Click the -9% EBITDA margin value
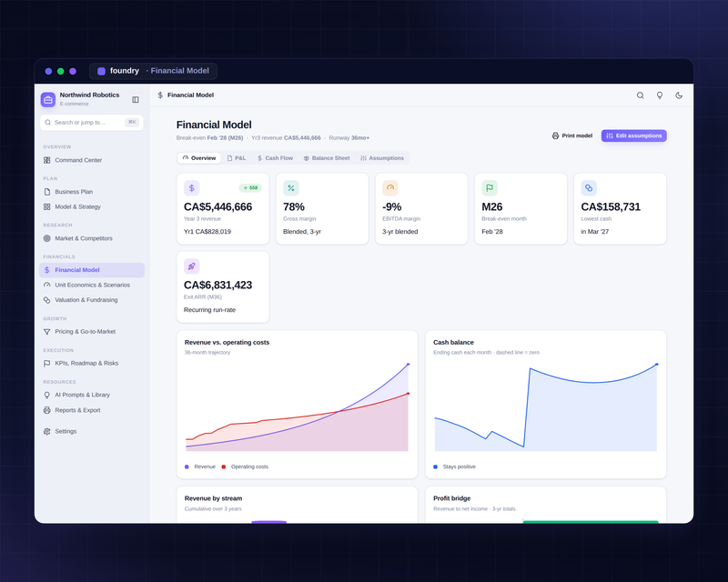Viewport: 728px width, 582px height. [392, 207]
